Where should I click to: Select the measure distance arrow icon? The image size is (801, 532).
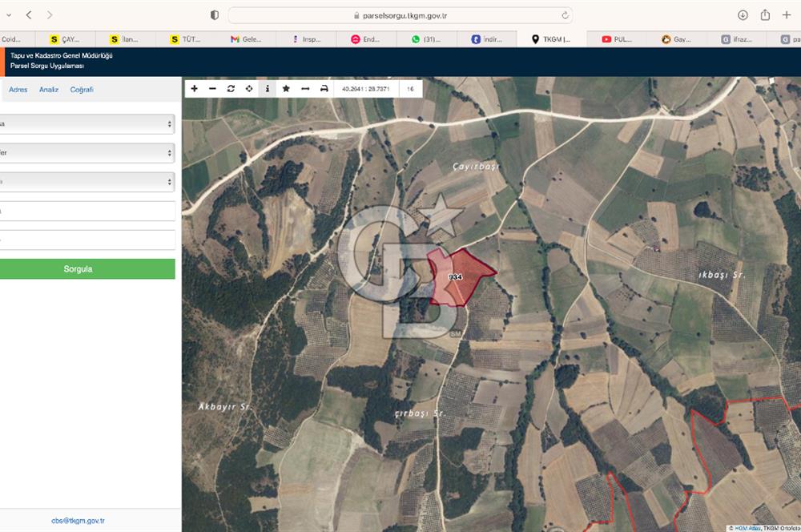tap(305, 89)
